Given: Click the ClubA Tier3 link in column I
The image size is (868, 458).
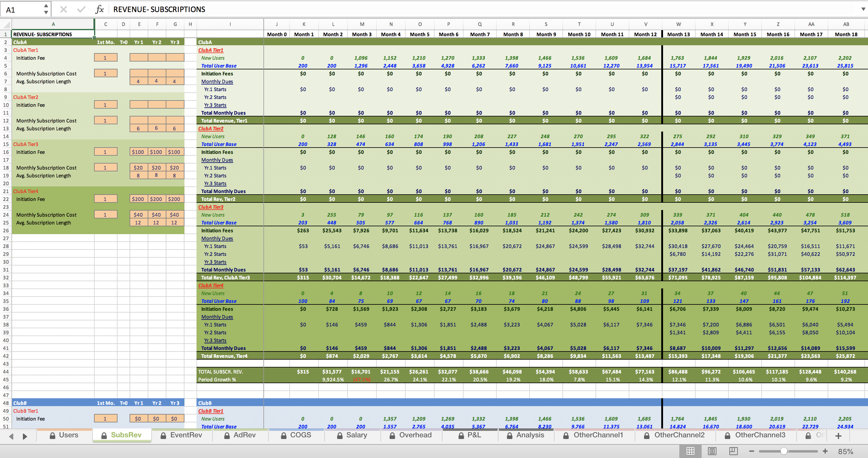Looking at the screenshot, I should [211, 207].
